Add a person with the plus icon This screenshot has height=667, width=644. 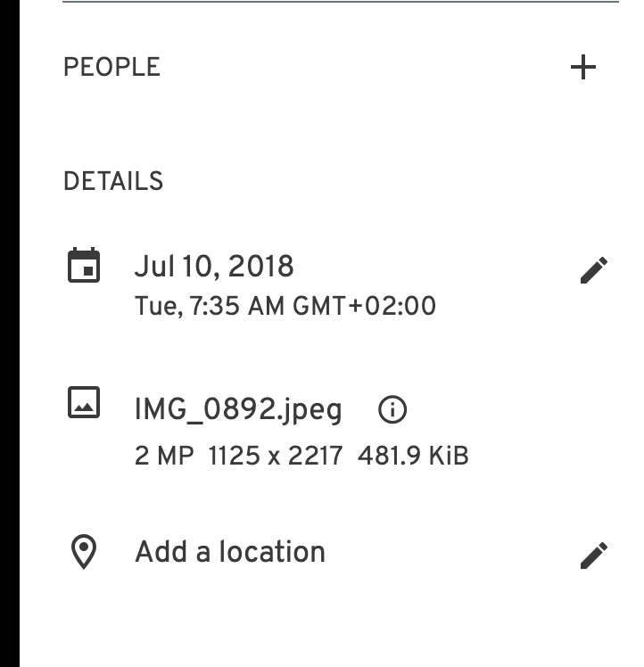tap(582, 67)
